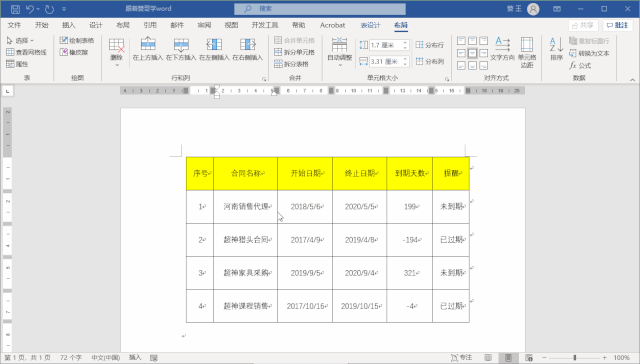Image resolution: width=640 pixels, height=364 pixels.
Task: Toggle the center alignment highlighted button
Action: point(472,53)
